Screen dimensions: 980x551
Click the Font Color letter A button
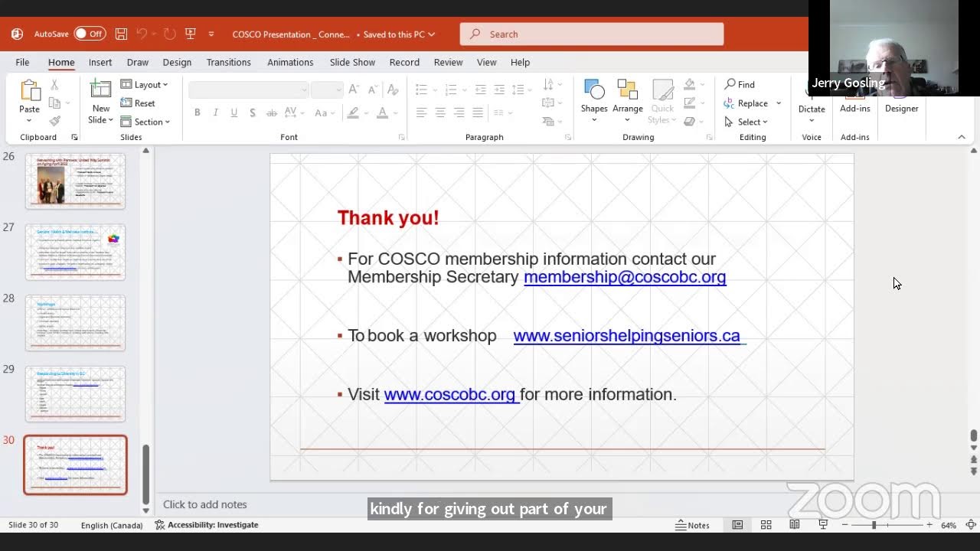pos(382,112)
